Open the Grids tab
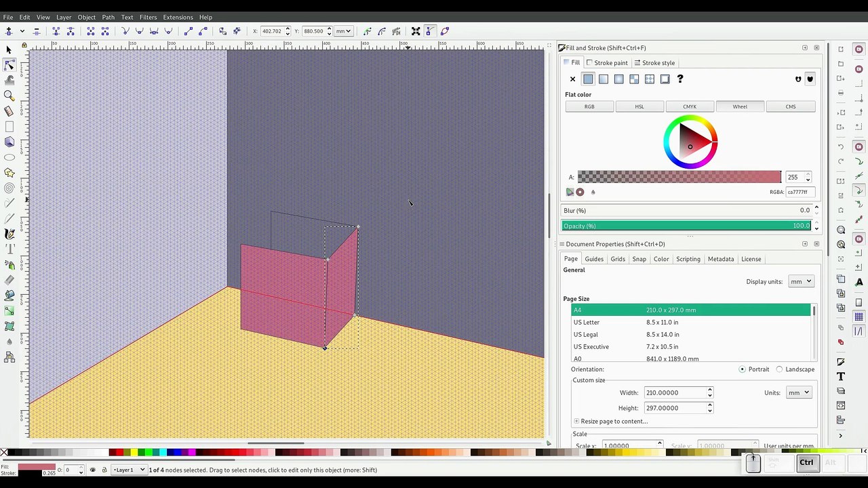The image size is (868, 488). point(618,259)
